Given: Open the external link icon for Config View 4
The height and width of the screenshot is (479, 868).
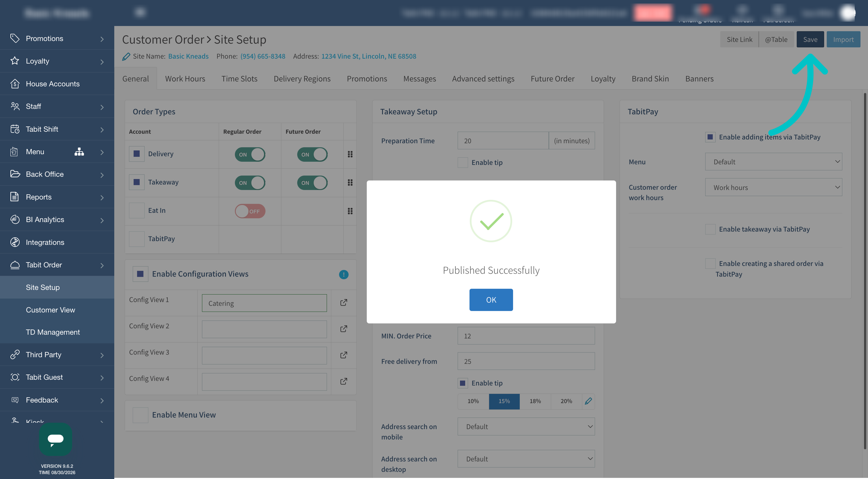Looking at the screenshot, I should [x=343, y=381].
